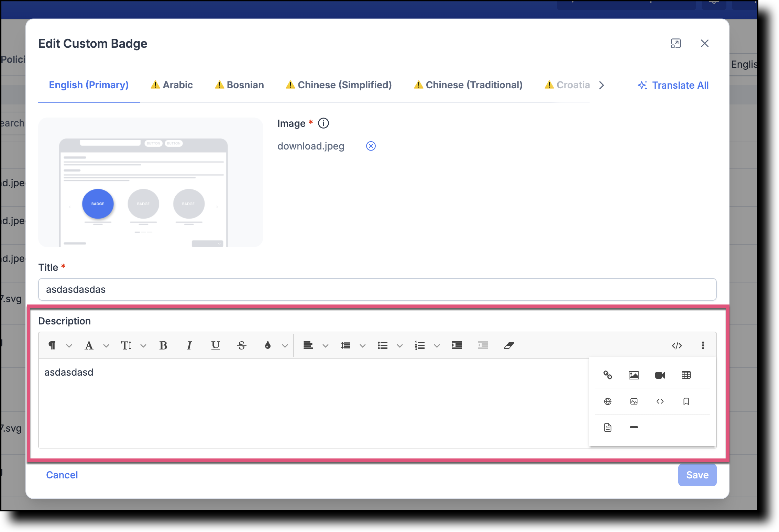This screenshot has width=779, height=532.
Task: Click the Cancel link
Action: 62,475
